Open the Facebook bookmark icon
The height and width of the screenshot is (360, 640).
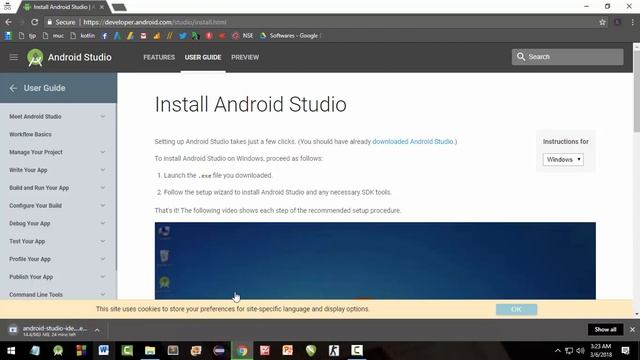pyautogui.click(x=104, y=36)
